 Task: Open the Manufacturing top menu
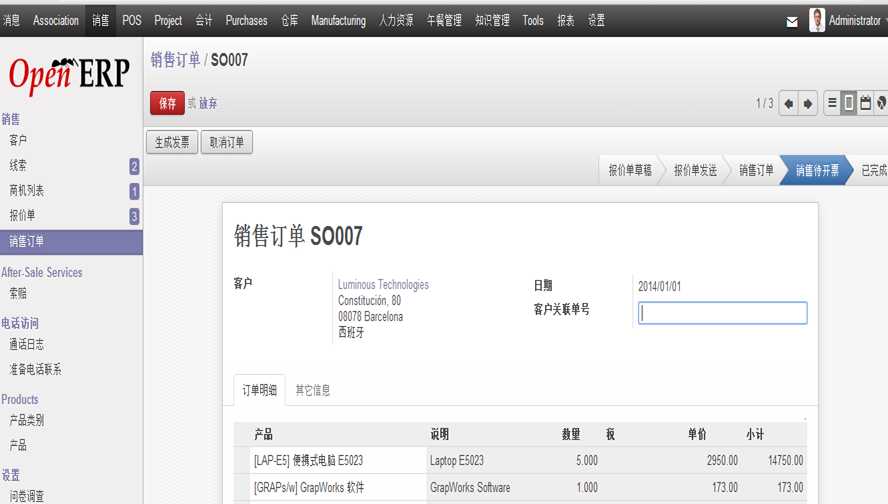tap(338, 20)
